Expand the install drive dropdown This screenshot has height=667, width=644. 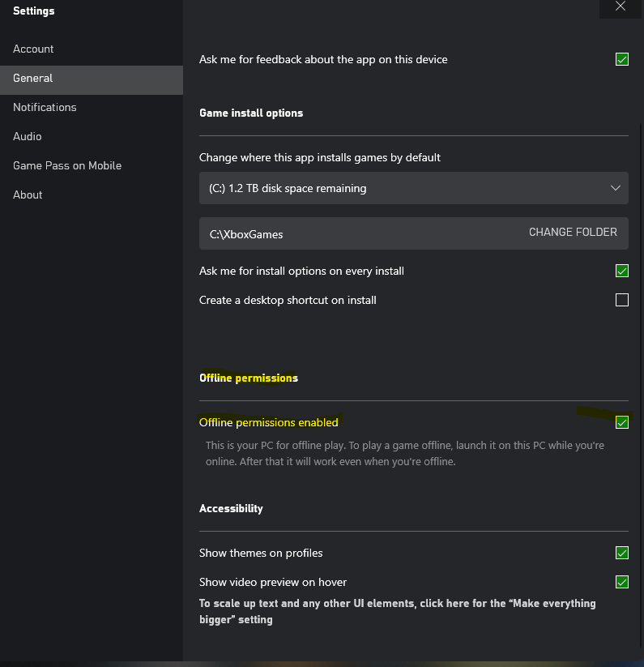click(414, 188)
